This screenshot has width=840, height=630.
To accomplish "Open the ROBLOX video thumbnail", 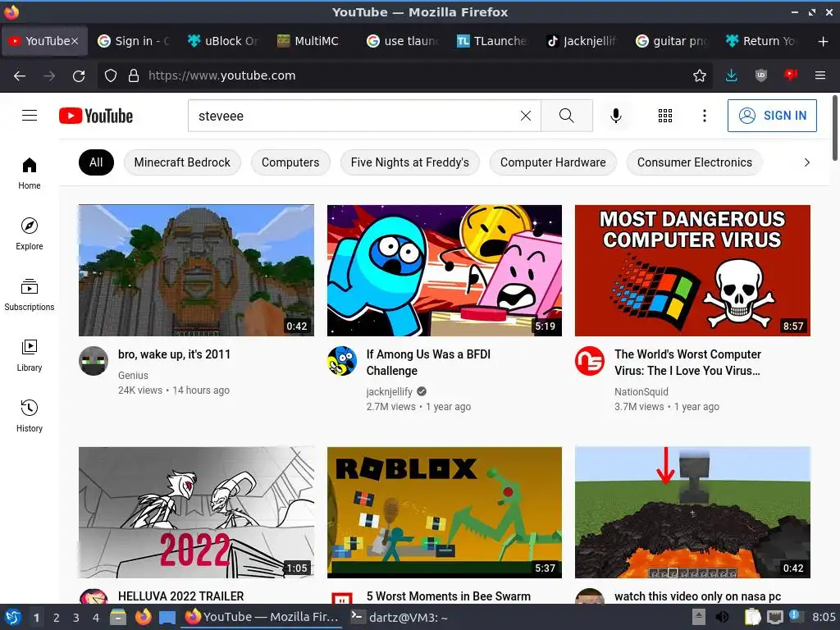I will [445, 513].
